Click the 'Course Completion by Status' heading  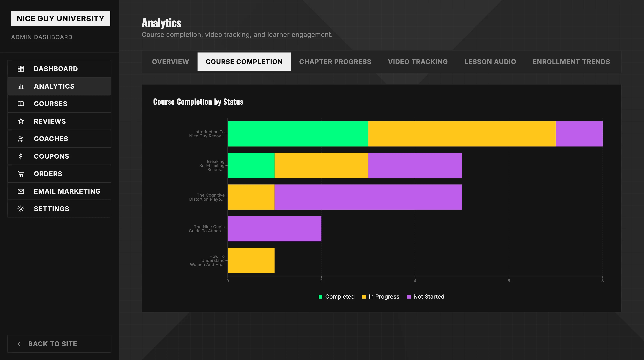198,102
